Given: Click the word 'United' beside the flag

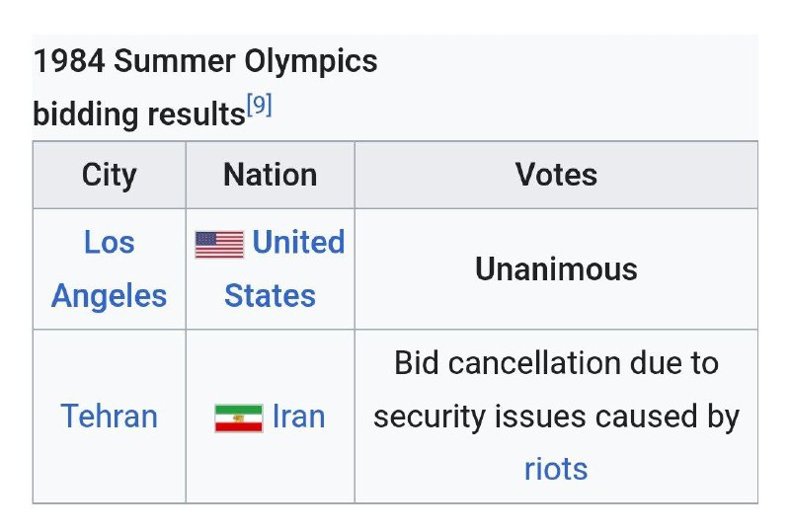Looking at the screenshot, I should click(x=299, y=242).
